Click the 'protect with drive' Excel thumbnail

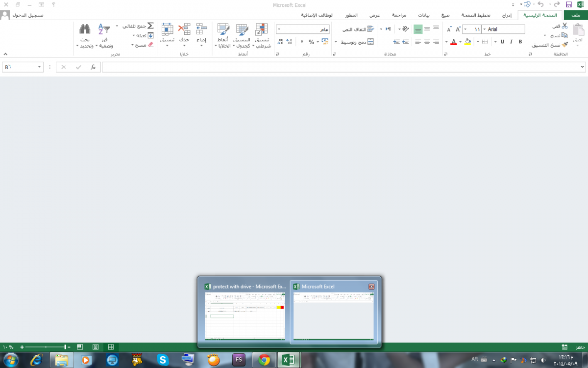coord(244,312)
